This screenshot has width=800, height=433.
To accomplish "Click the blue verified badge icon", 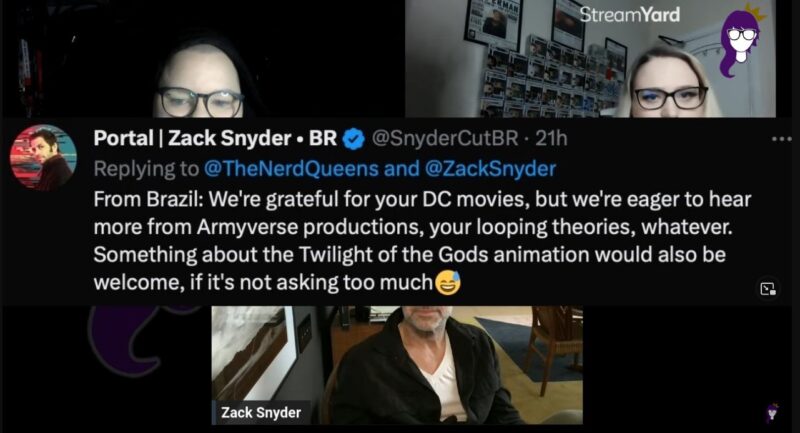I will 354,139.
